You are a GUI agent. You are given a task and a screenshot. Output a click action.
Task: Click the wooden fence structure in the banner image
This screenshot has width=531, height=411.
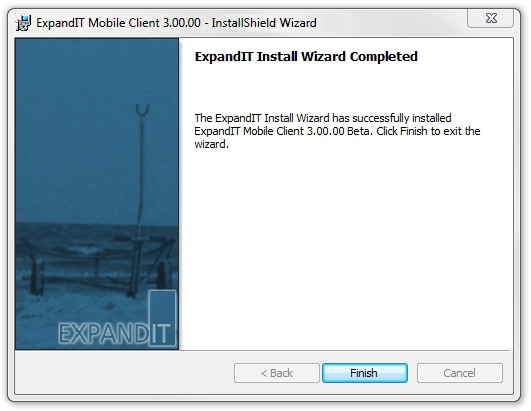(x=98, y=266)
